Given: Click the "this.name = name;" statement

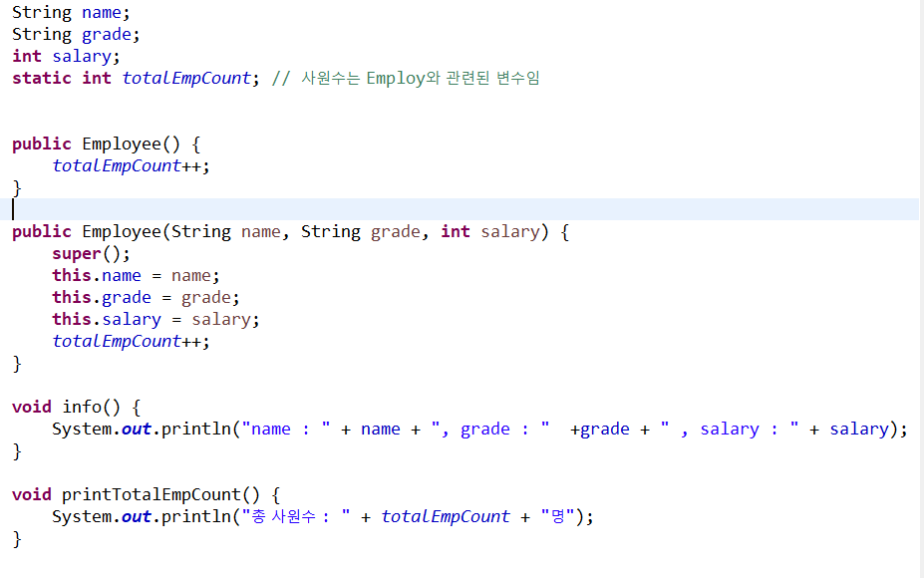Looking at the screenshot, I should (x=137, y=275).
